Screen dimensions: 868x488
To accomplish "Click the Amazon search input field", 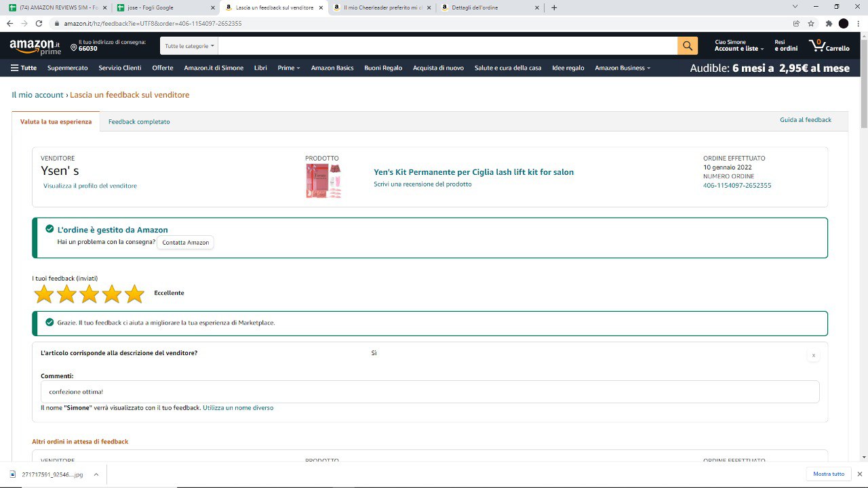I will pos(448,46).
